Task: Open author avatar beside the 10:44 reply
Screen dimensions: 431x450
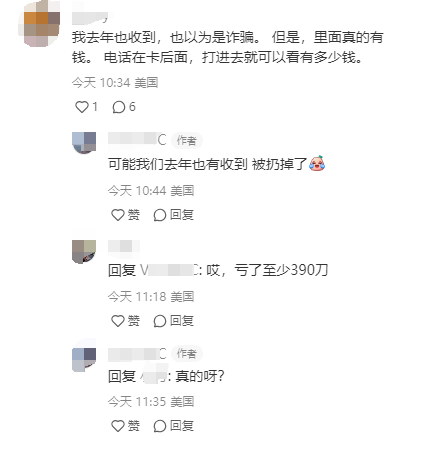Action: 84,143
